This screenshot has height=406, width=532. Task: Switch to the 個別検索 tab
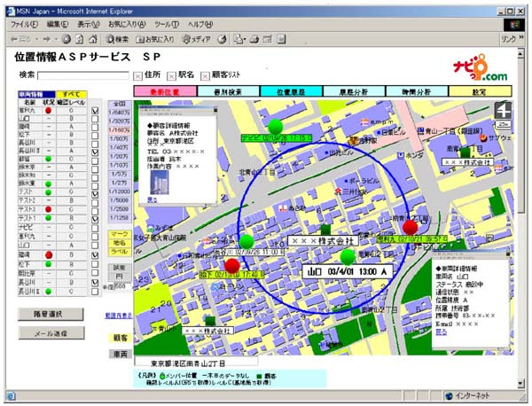pyautogui.click(x=228, y=91)
